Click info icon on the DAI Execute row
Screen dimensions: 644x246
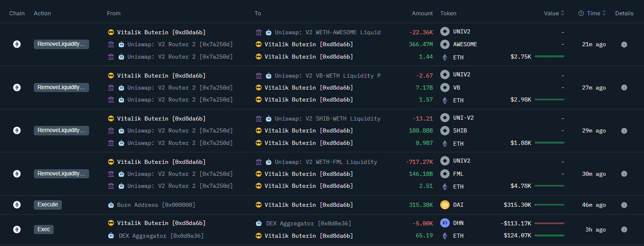[624, 205]
